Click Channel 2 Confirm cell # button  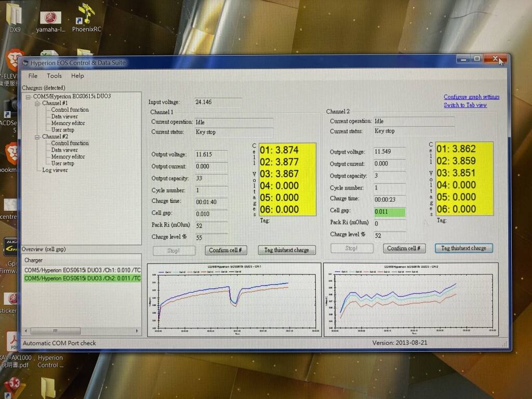[x=404, y=248]
